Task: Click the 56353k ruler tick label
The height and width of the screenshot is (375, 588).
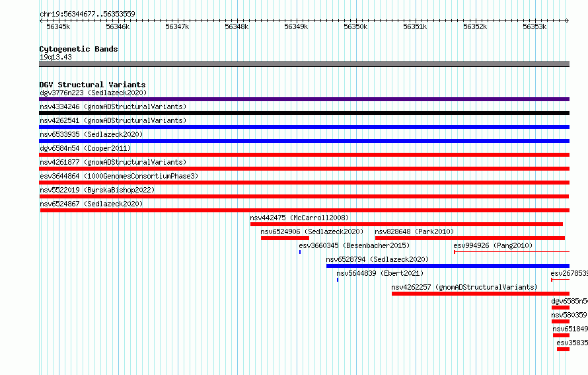Action: 534,26
